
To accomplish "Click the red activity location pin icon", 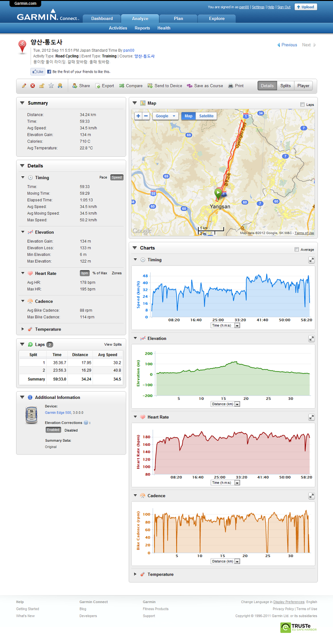I will point(22,47).
